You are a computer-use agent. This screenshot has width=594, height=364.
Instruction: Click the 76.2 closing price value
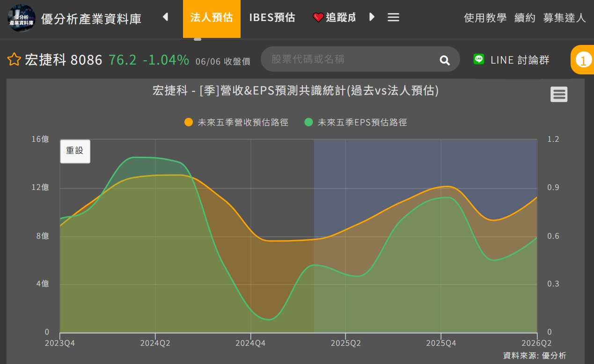pos(123,60)
